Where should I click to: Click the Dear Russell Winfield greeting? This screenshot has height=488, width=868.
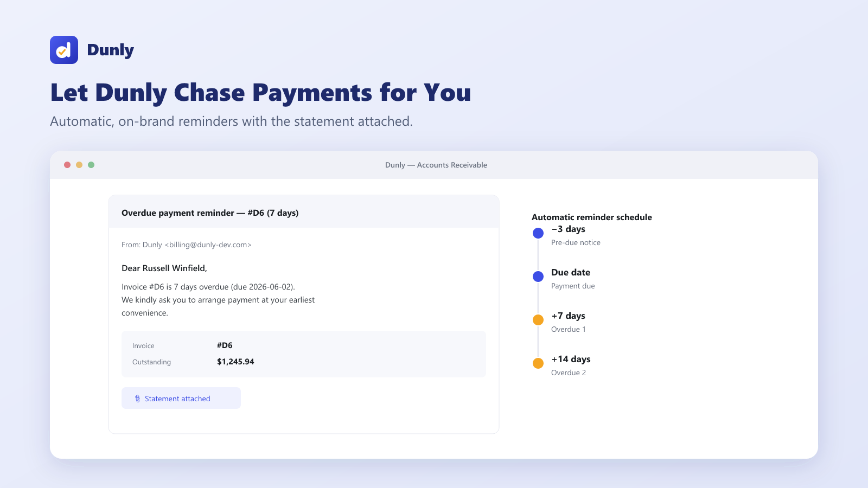point(164,268)
